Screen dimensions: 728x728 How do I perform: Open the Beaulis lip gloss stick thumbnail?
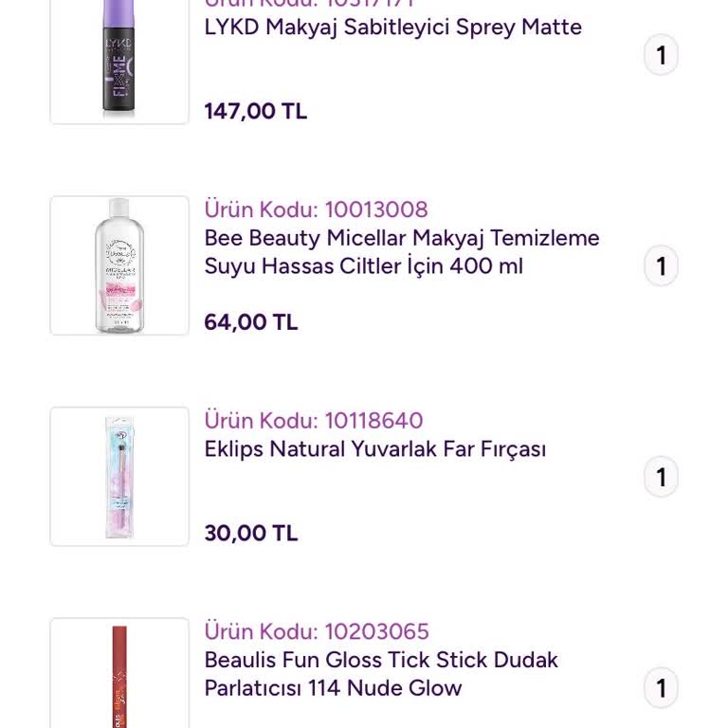point(119,675)
